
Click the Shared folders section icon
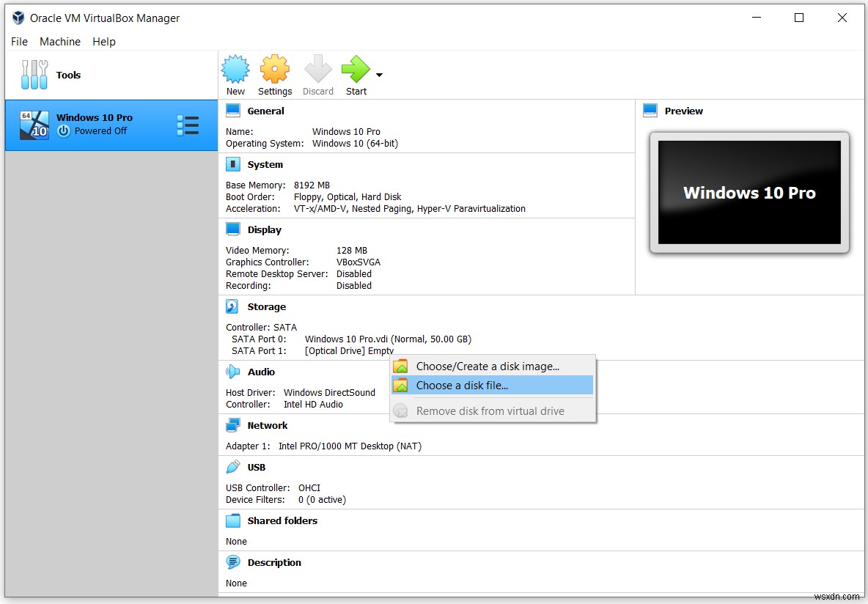(x=232, y=520)
